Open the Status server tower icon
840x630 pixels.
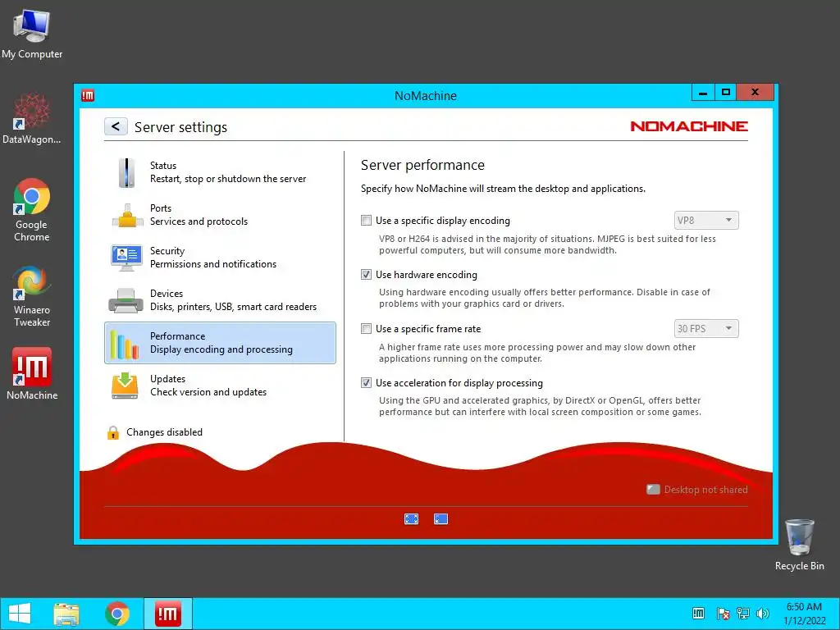pos(127,172)
